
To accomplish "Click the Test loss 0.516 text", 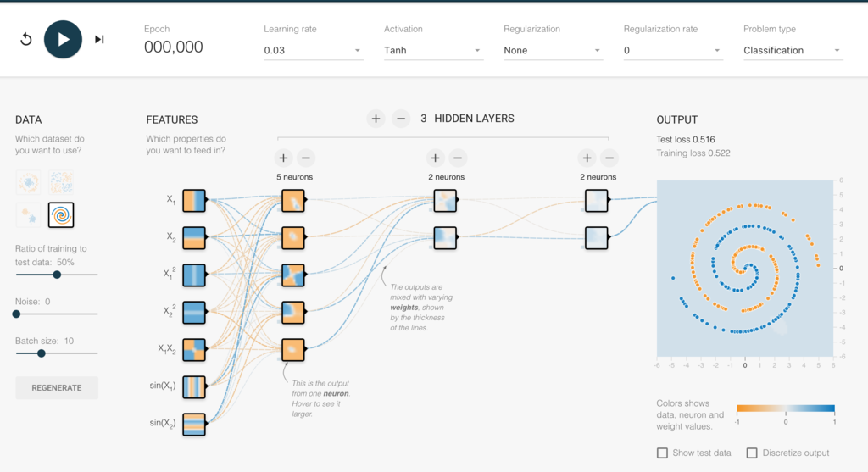I will coord(685,140).
